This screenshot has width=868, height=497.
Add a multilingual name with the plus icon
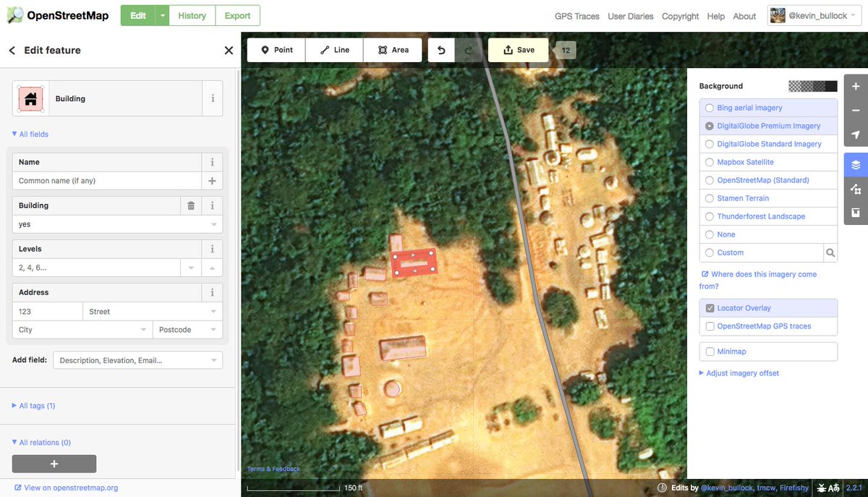(212, 181)
